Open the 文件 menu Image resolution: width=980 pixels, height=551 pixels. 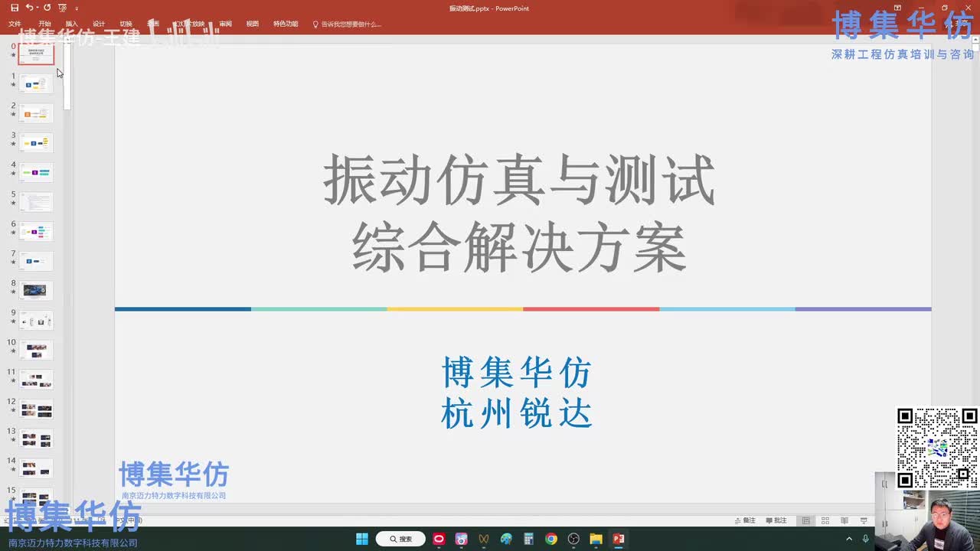click(15, 24)
